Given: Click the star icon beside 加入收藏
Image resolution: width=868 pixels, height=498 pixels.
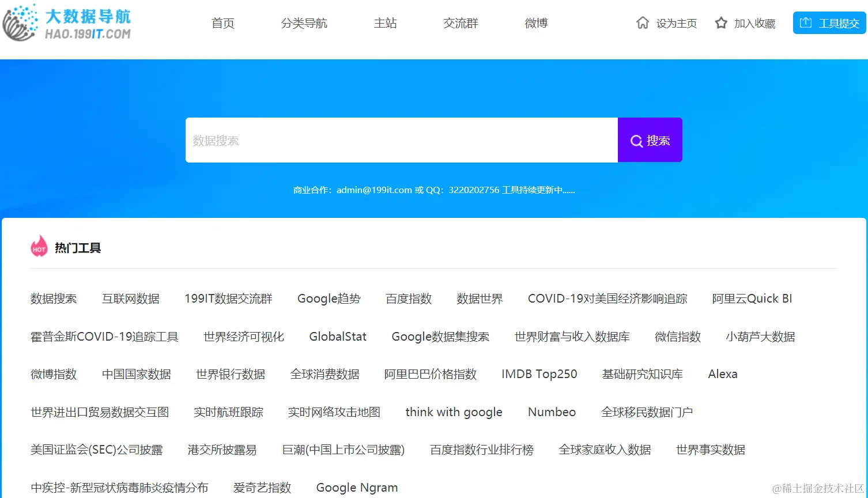Looking at the screenshot, I should (x=721, y=23).
